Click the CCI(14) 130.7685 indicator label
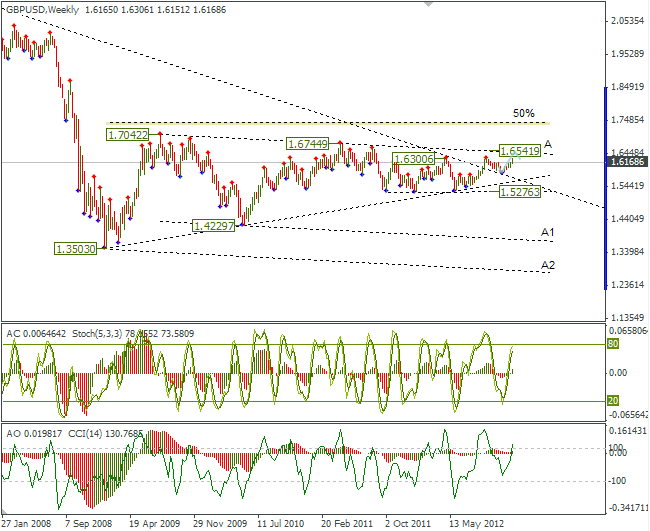Viewport: 650px width, 531px height. tap(105, 434)
